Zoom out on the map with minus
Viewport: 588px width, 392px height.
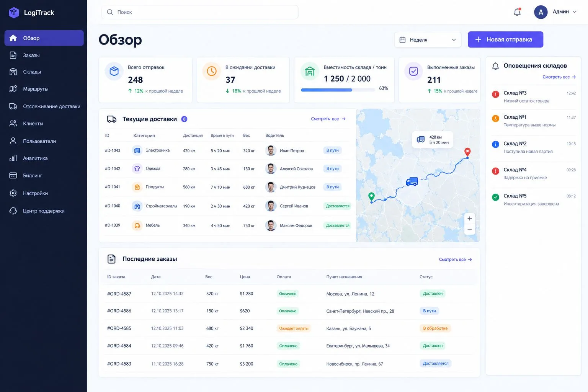(469, 229)
